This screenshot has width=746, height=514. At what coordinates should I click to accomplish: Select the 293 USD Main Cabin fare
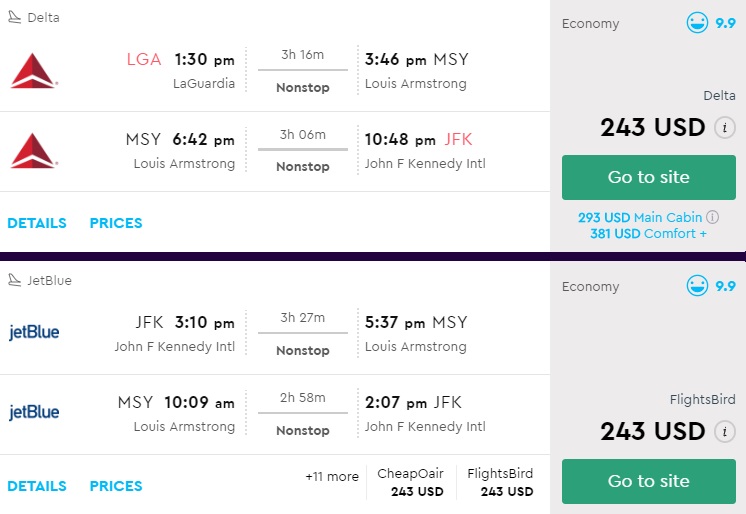click(x=640, y=217)
